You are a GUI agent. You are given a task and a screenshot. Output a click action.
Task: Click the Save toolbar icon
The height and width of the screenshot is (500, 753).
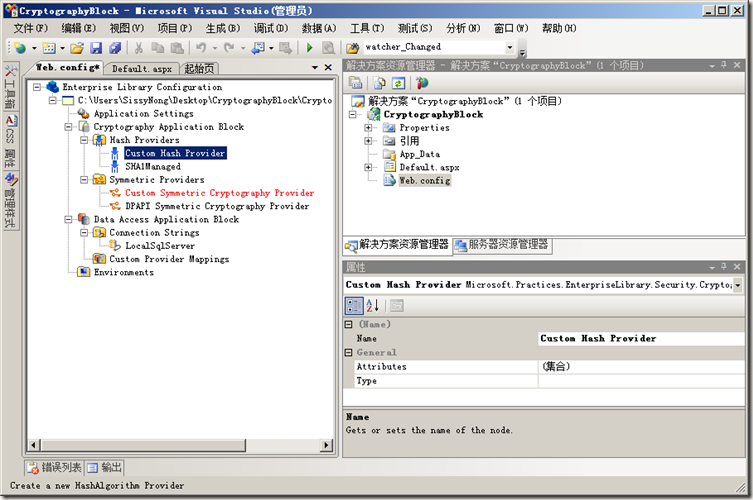[96, 48]
